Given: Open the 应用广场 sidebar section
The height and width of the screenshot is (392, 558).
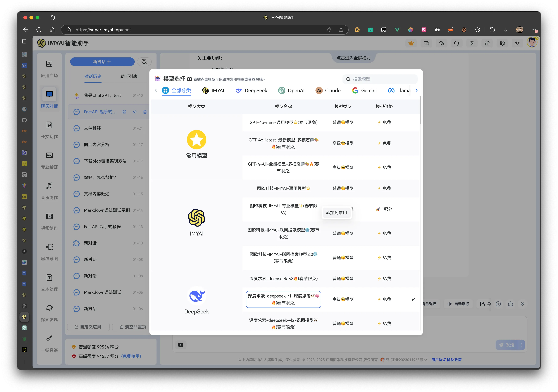Looking at the screenshot, I should 49,69.
